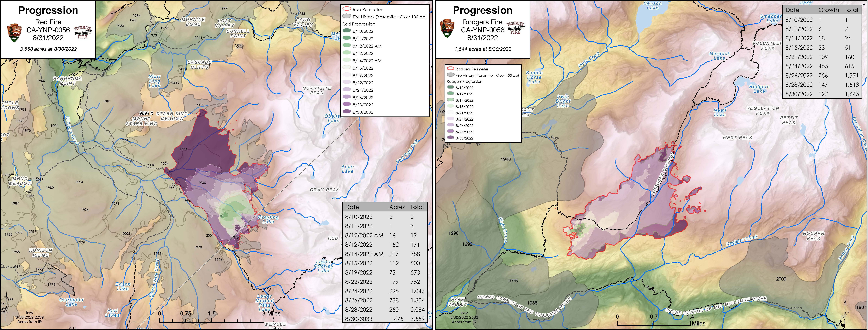
Task: Select the 8/10/2022 swatch in Rodgers Progression legend
Action: [450, 88]
